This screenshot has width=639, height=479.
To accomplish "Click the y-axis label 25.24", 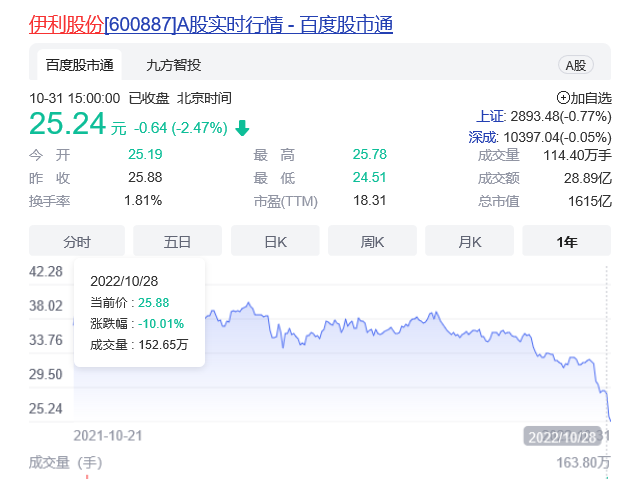I will (46, 408).
